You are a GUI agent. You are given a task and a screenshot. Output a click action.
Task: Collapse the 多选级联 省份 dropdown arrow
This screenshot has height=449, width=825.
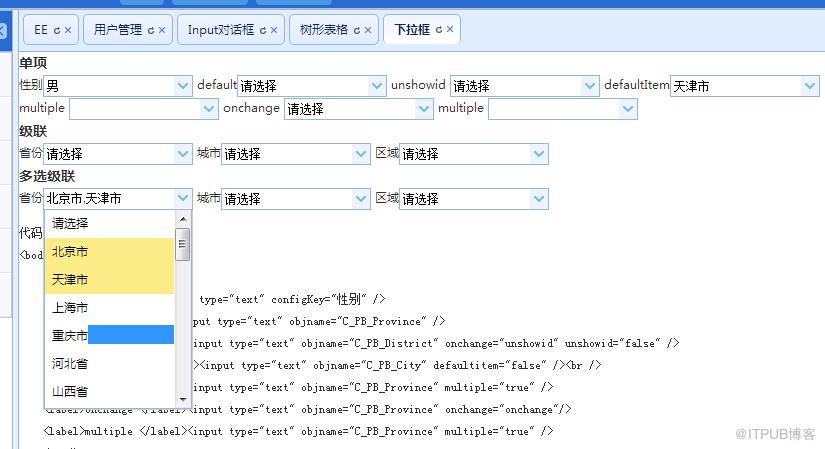coord(183,198)
